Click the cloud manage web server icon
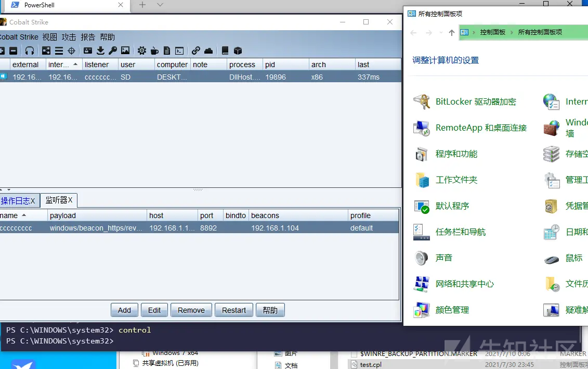 tap(208, 50)
